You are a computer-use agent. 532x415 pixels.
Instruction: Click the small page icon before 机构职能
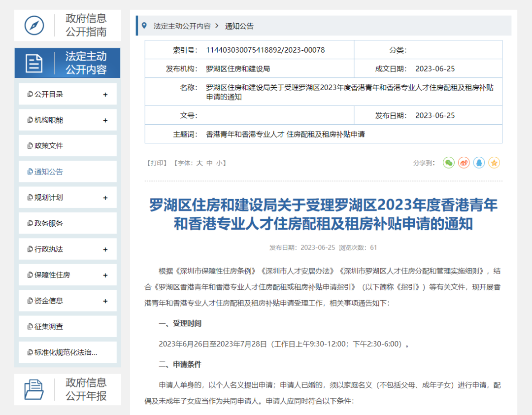pyautogui.click(x=30, y=120)
